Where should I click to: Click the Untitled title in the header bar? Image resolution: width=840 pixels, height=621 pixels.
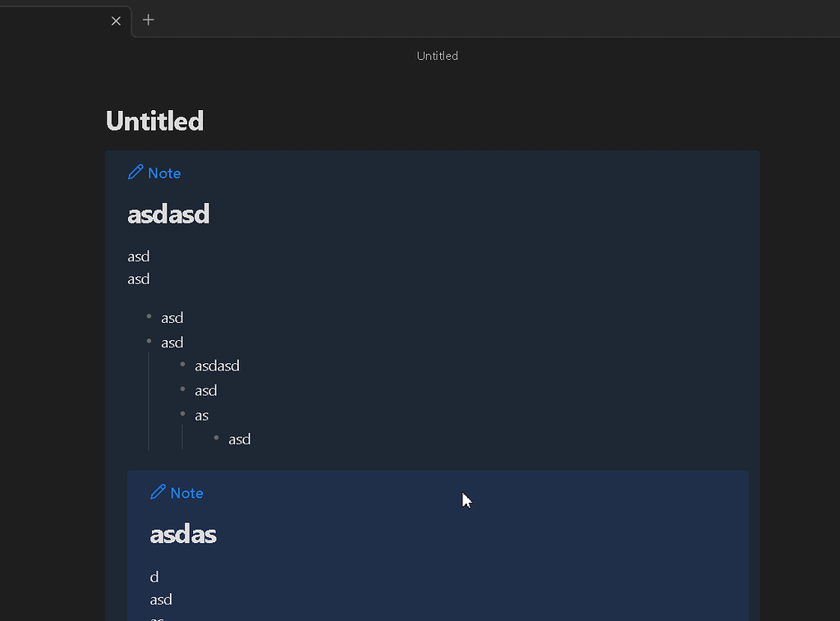pos(436,55)
